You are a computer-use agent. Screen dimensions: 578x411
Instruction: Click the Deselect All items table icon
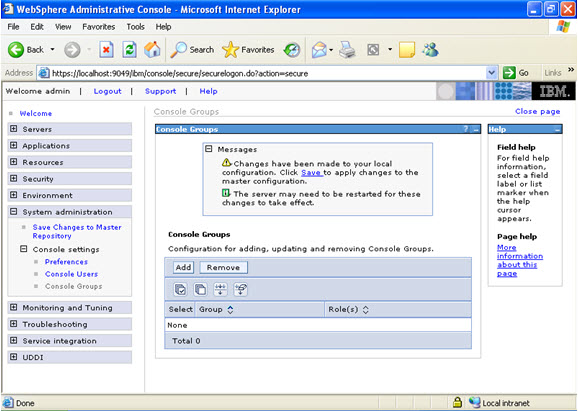pos(200,289)
